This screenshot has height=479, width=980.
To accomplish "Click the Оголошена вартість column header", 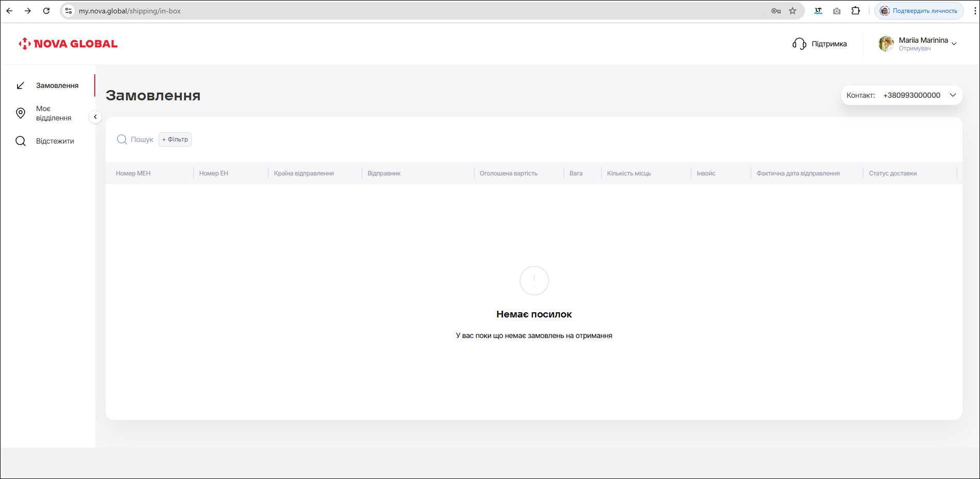I will (509, 173).
